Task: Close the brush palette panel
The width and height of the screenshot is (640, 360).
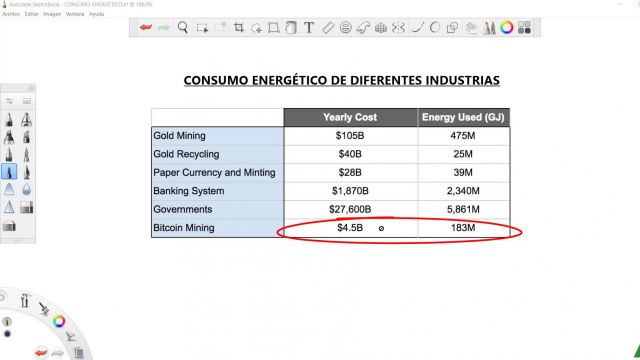Action: click(31, 88)
